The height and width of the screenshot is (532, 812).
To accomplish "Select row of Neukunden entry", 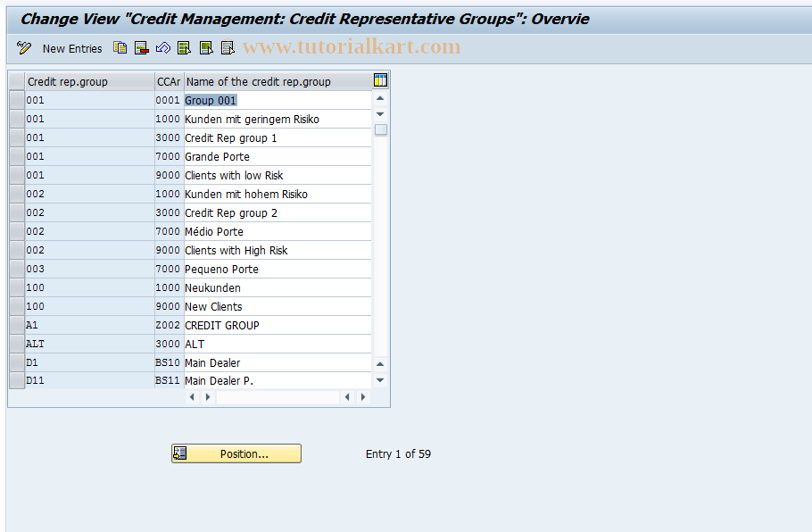I will point(17,287).
